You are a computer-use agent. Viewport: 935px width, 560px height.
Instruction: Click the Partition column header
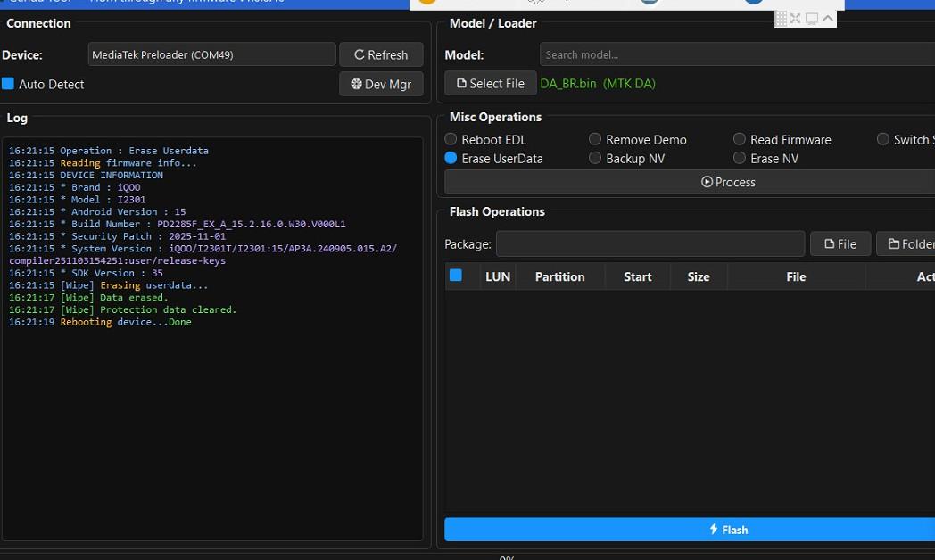(x=559, y=276)
